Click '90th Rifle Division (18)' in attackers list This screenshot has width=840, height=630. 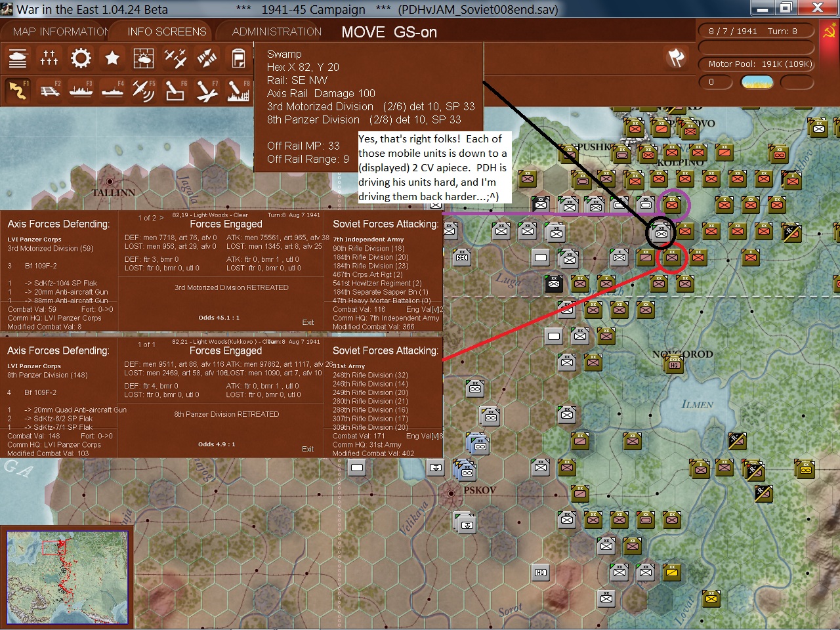369,249
